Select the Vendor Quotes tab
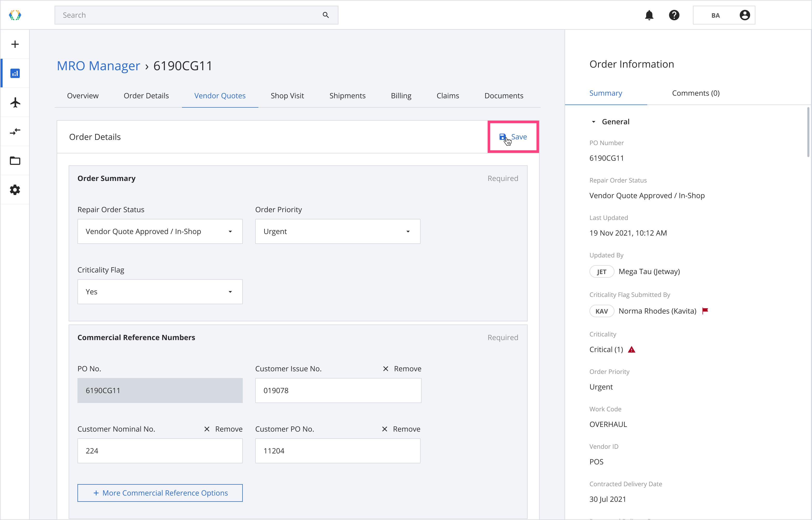 pyautogui.click(x=220, y=96)
